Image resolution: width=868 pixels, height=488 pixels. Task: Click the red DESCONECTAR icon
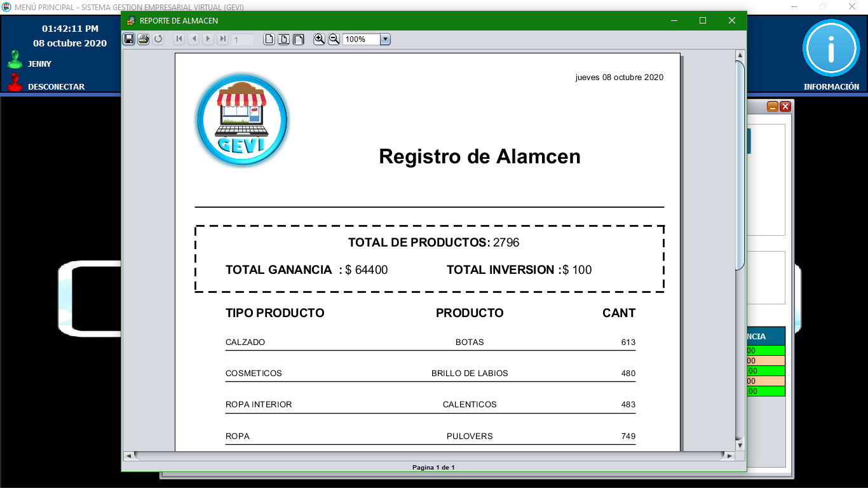tap(15, 83)
